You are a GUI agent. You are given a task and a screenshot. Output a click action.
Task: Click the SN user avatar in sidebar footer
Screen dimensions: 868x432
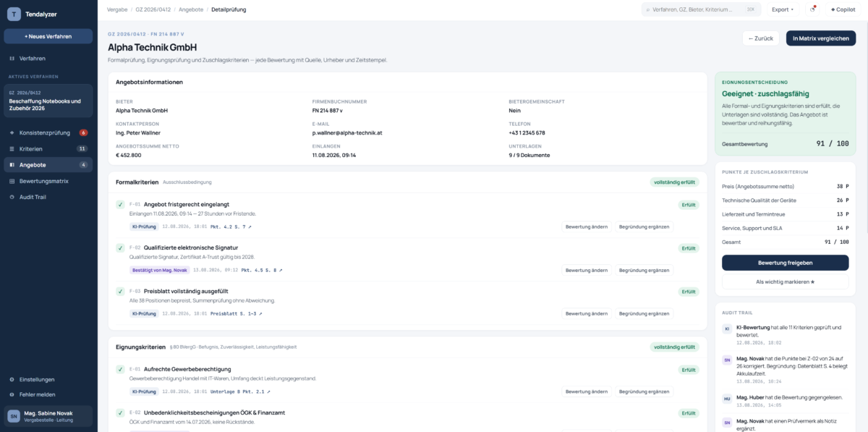14,416
